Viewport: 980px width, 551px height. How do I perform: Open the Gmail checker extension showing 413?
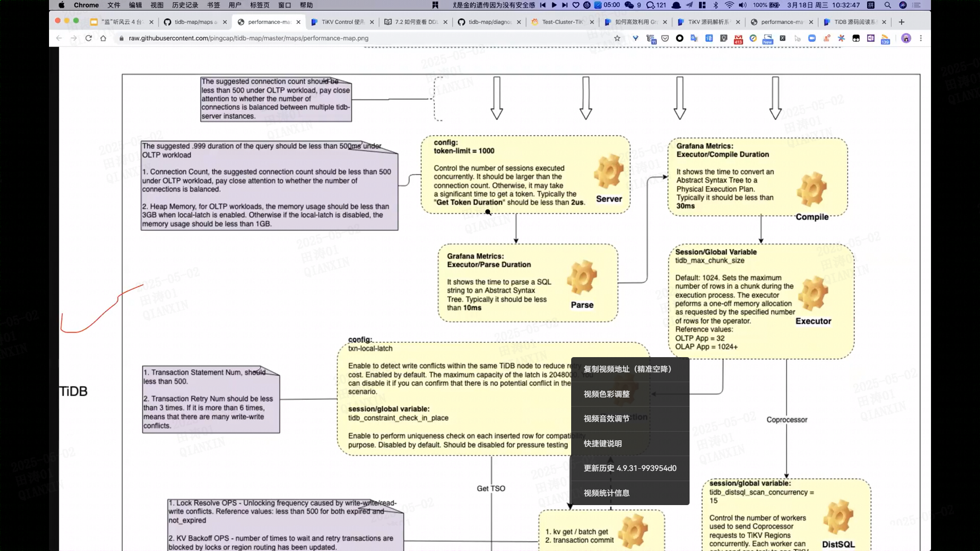point(738,39)
